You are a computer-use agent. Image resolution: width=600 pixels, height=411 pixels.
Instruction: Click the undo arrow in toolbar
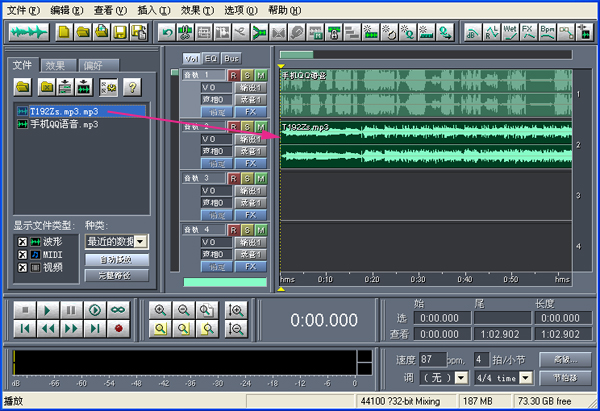click(167, 33)
